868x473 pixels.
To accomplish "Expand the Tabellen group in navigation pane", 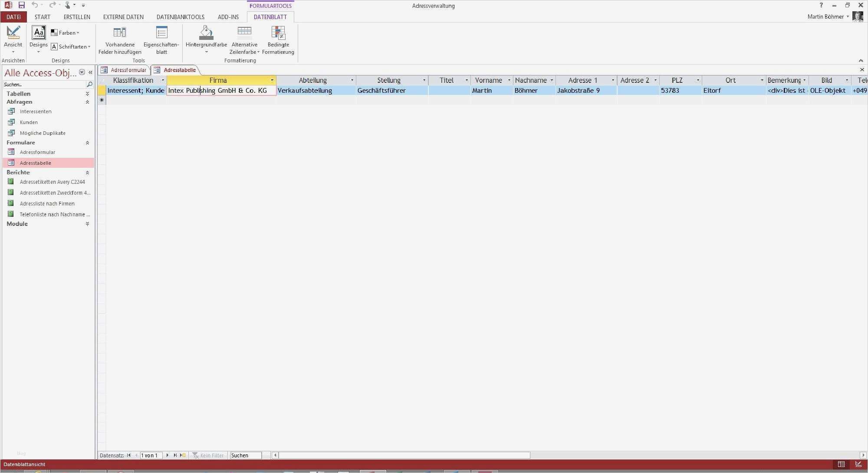I will coord(87,94).
